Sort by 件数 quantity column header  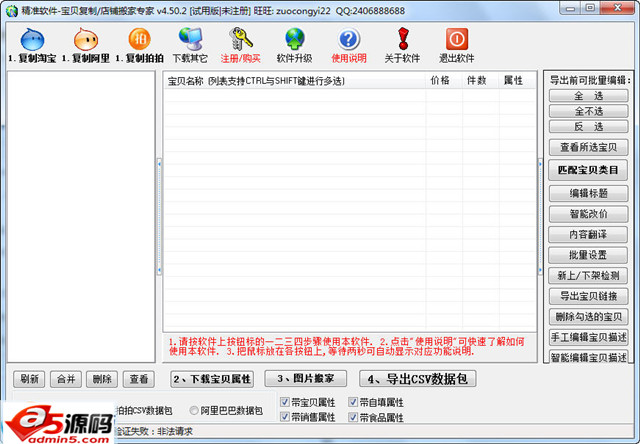click(480, 81)
